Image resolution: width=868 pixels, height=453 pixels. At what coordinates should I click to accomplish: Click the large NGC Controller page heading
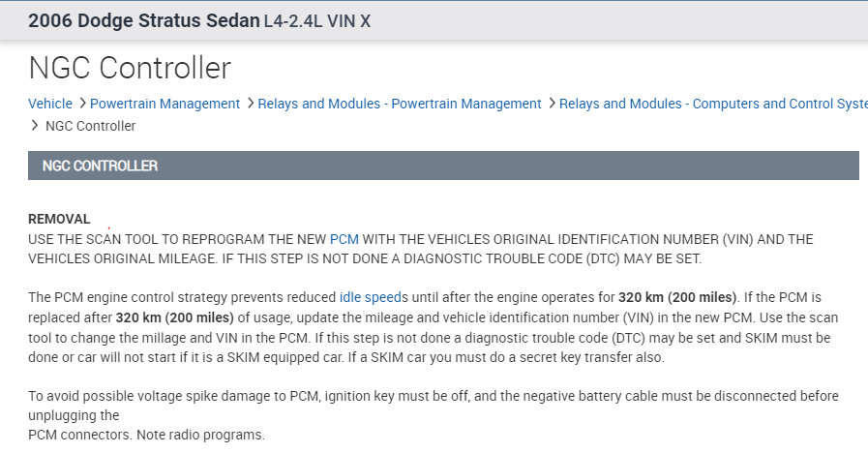click(x=130, y=68)
